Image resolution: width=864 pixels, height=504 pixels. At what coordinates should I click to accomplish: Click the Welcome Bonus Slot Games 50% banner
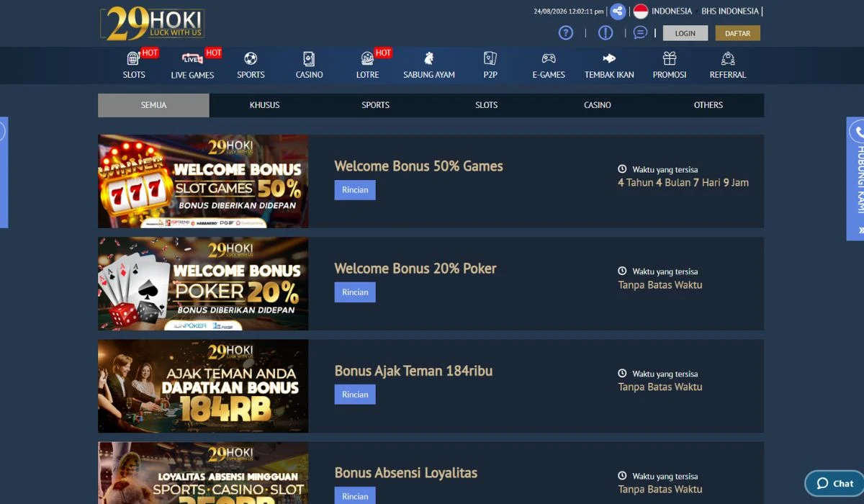pyautogui.click(x=203, y=181)
